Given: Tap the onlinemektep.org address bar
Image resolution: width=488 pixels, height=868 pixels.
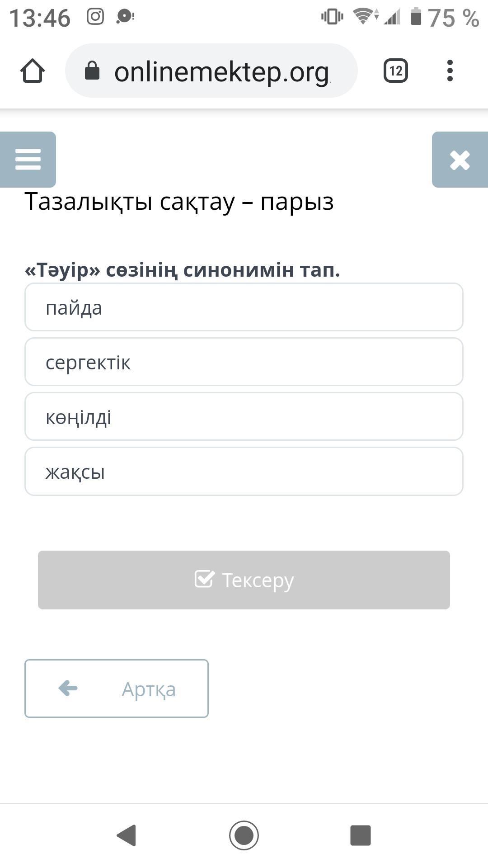Looking at the screenshot, I should pos(221,71).
